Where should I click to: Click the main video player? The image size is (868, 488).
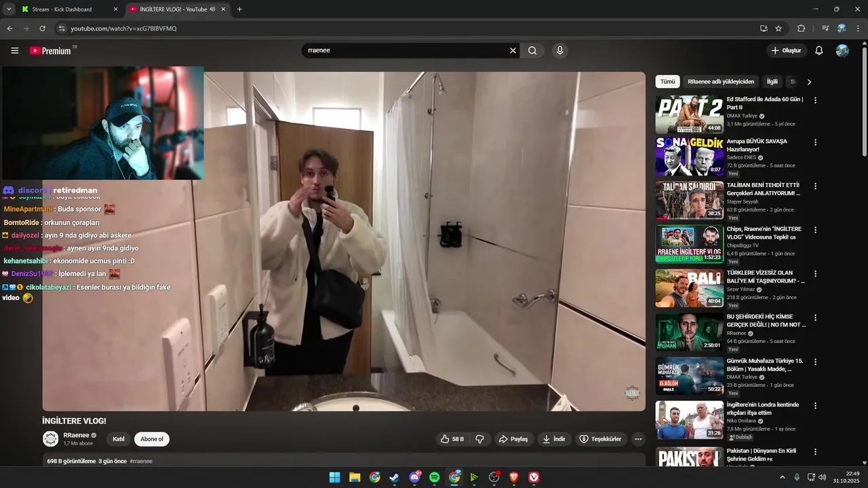[344, 241]
